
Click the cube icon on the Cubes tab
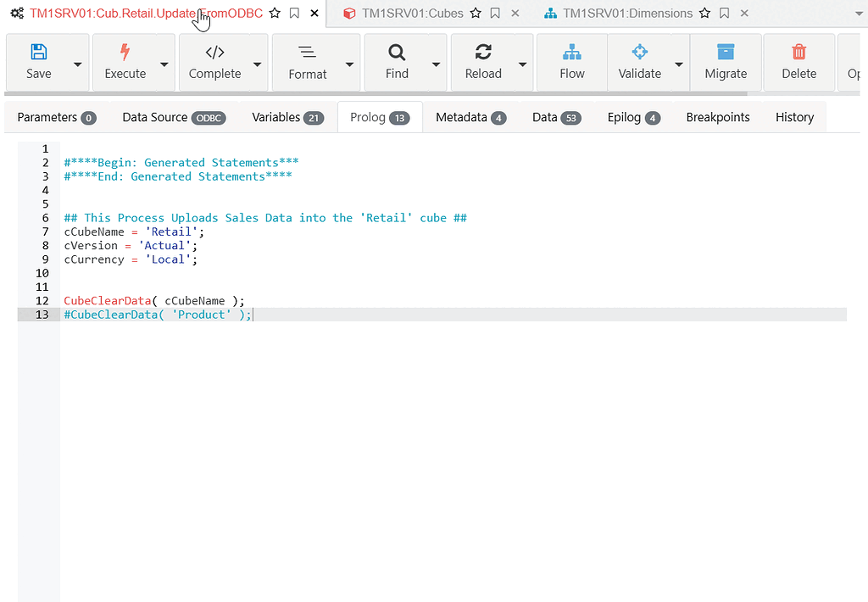coord(348,14)
